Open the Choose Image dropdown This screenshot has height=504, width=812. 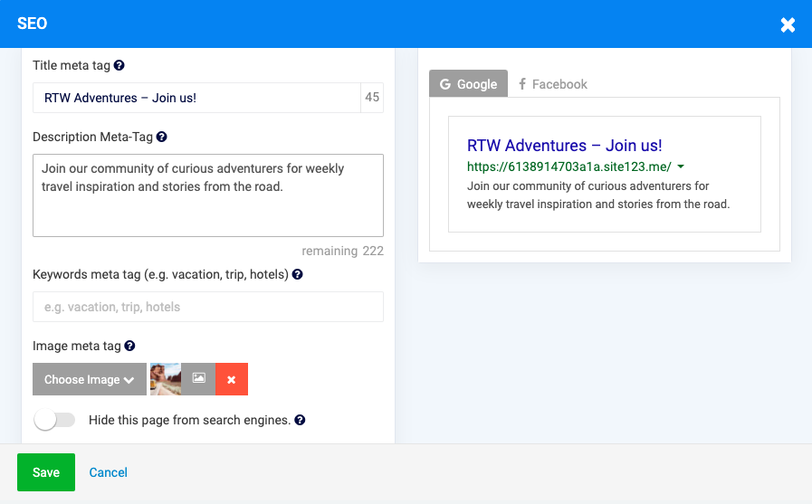tap(90, 379)
